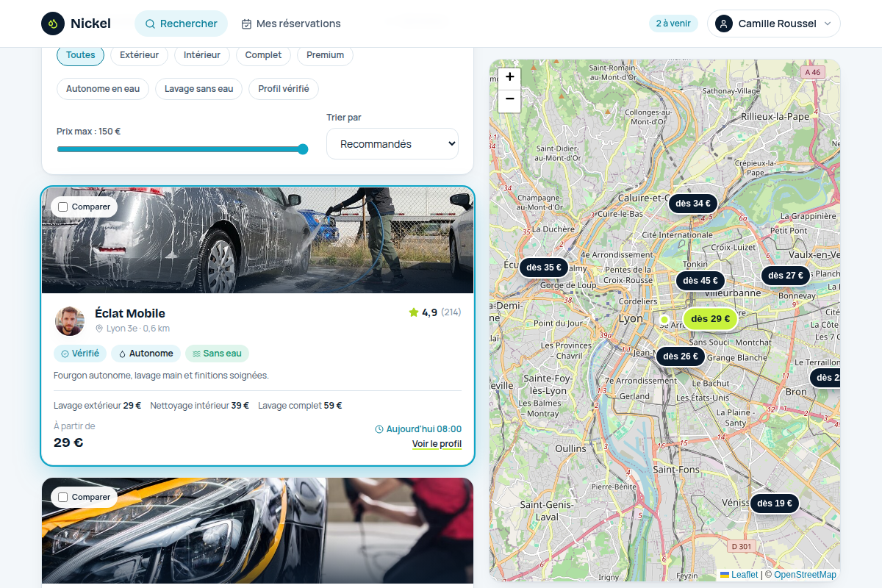Open the Trier par Recommandés dropdown

tap(392, 144)
